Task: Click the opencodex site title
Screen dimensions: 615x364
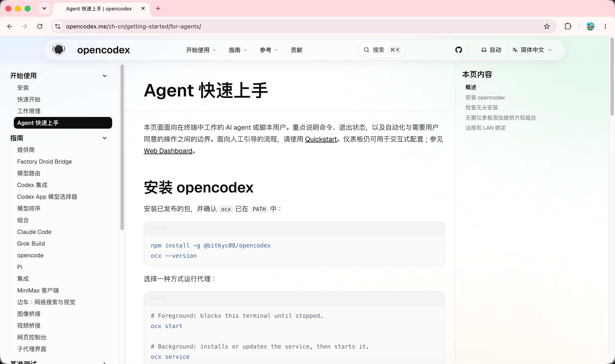Action: click(x=104, y=50)
